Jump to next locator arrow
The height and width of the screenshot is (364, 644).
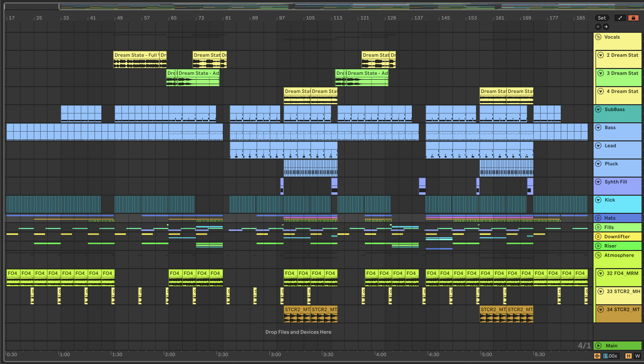pyautogui.click(x=606, y=27)
